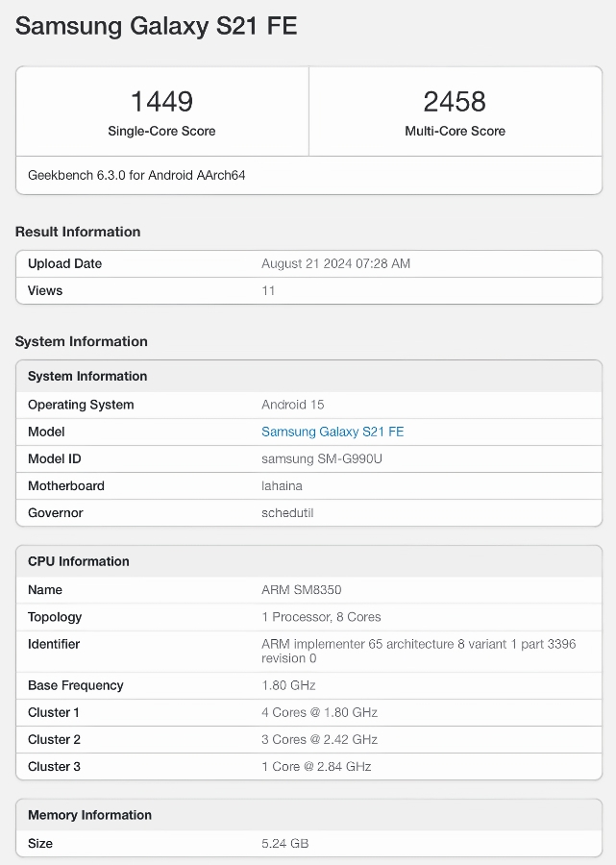Open the Samsung Galaxy S21 FE model link
The image size is (616, 865).
click(333, 432)
